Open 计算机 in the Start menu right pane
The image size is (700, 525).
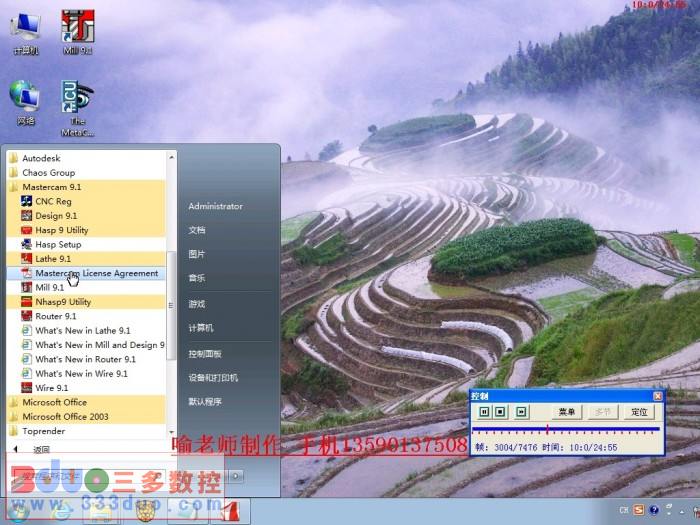click(200, 328)
